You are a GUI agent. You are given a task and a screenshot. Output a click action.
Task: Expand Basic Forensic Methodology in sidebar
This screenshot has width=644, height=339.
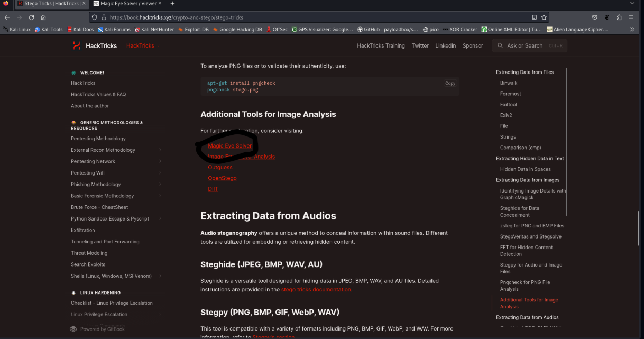pos(160,196)
